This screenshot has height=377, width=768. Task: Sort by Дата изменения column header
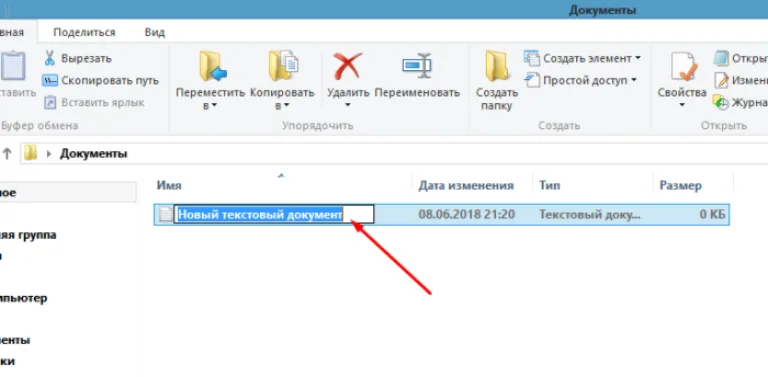466,186
